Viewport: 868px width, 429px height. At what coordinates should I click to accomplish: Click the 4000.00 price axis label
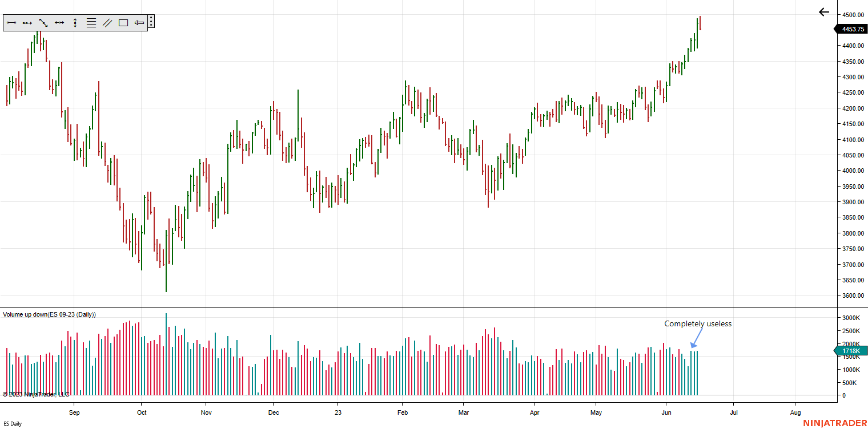coord(853,171)
